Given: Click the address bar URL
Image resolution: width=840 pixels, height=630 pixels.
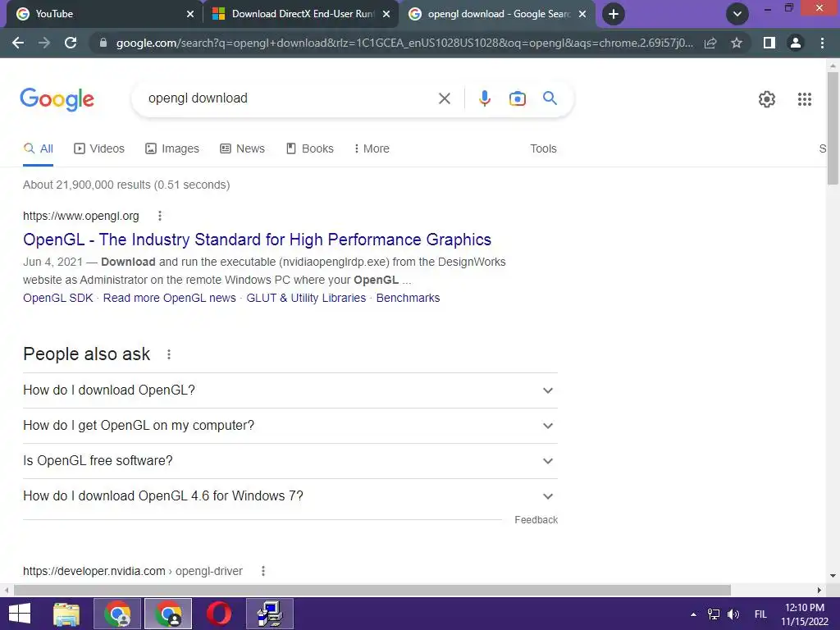Looking at the screenshot, I should tap(404, 43).
